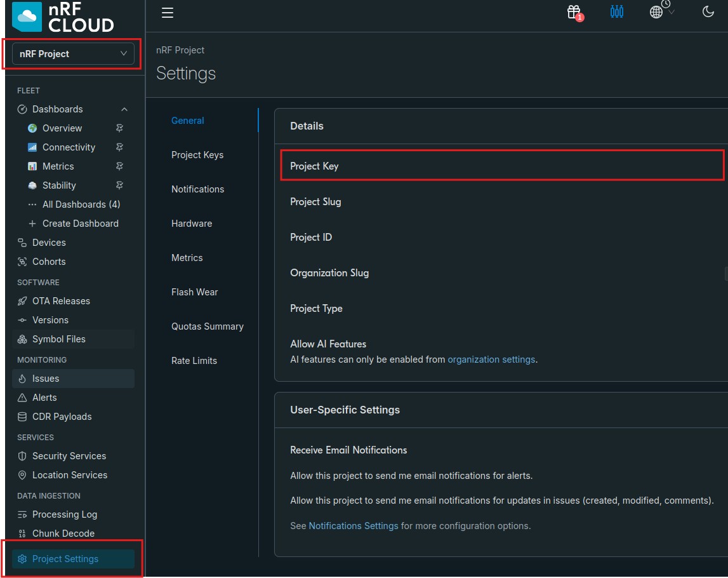Click the Devices icon
728x578 pixels.
[22, 243]
